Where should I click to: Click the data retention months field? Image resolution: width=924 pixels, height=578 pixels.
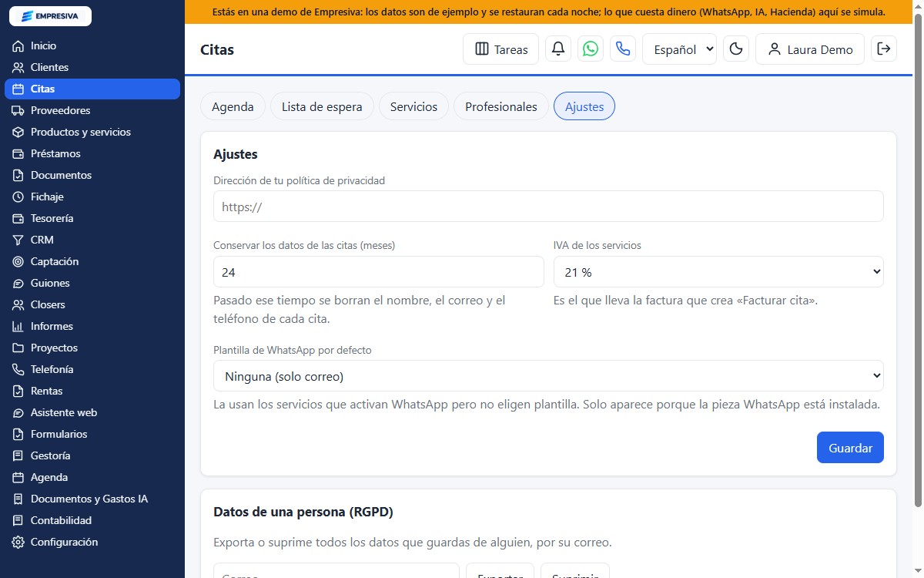(x=378, y=272)
